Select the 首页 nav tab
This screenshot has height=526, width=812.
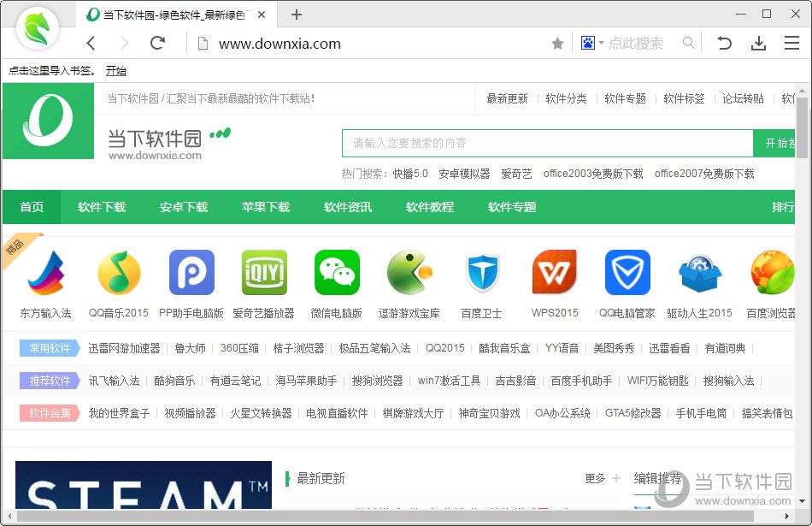coord(32,207)
